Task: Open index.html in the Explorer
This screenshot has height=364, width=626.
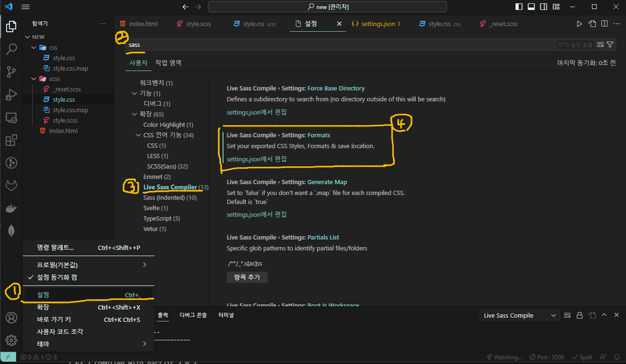Action: (63, 131)
